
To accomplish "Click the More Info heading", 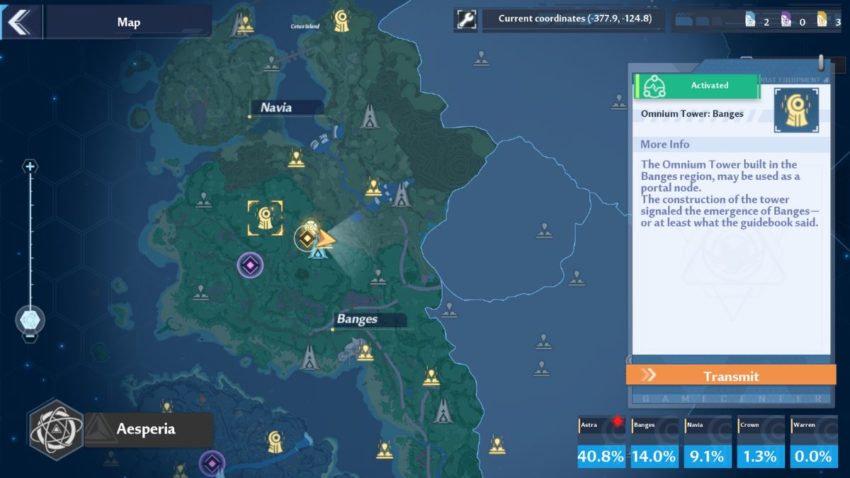I will pyautogui.click(x=665, y=144).
